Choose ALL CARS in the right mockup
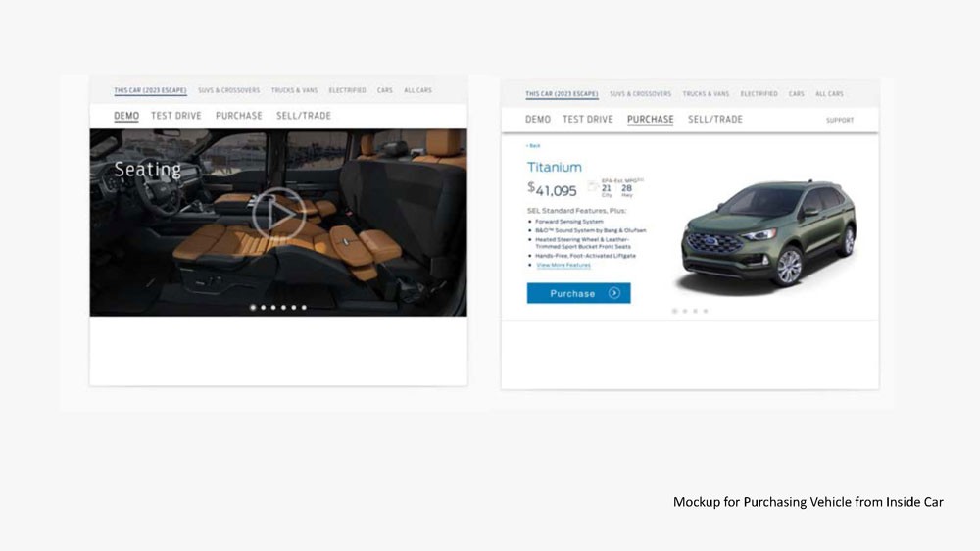980x551 pixels. [x=829, y=94]
